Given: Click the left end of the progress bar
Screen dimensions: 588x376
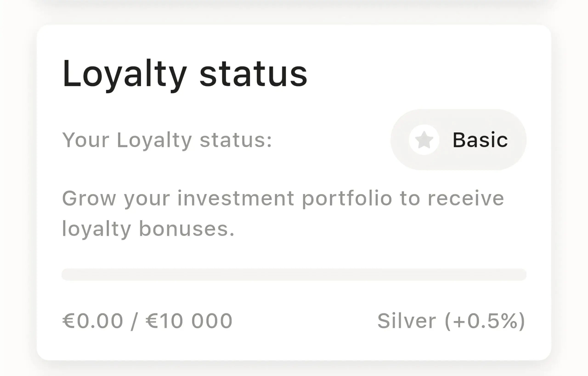Looking at the screenshot, I should (67, 275).
